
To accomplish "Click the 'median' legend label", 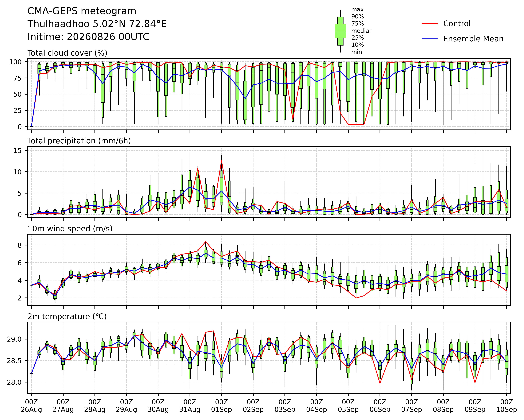I will pos(362,31).
